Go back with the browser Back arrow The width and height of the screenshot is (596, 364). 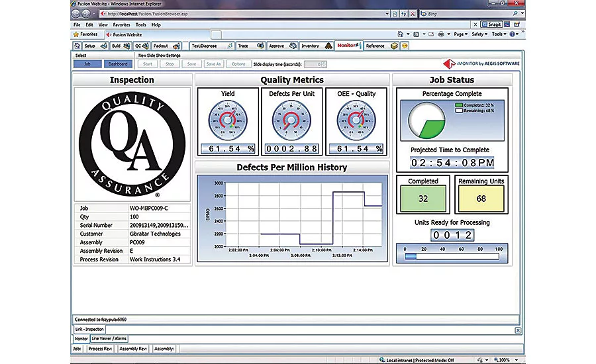click(76, 14)
